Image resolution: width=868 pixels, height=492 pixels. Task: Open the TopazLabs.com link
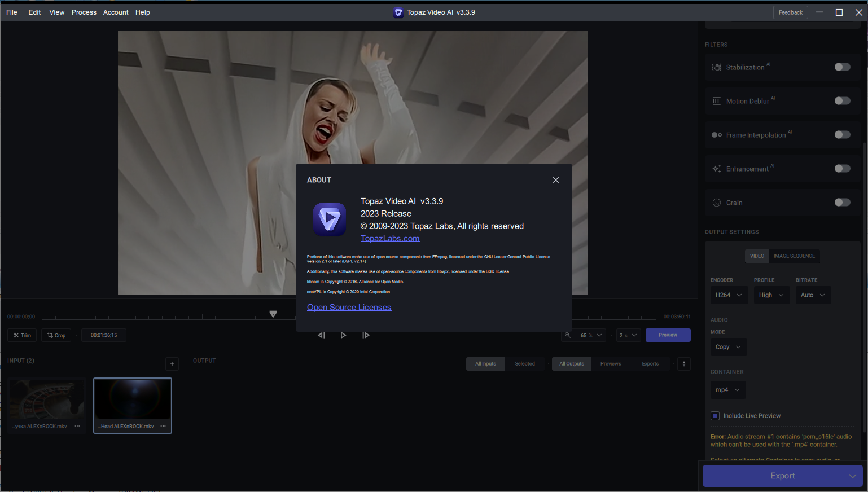(390, 238)
